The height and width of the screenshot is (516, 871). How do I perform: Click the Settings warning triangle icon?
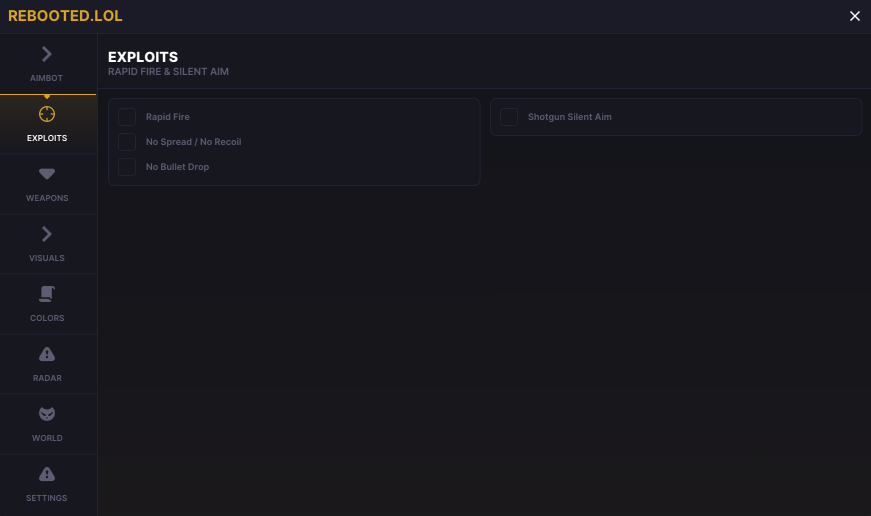(47, 474)
